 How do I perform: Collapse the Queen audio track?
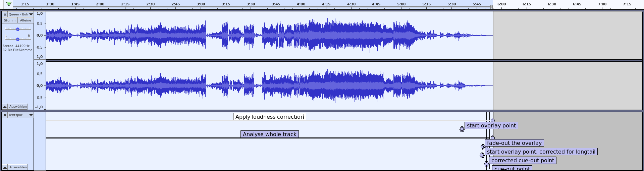(5, 107)
